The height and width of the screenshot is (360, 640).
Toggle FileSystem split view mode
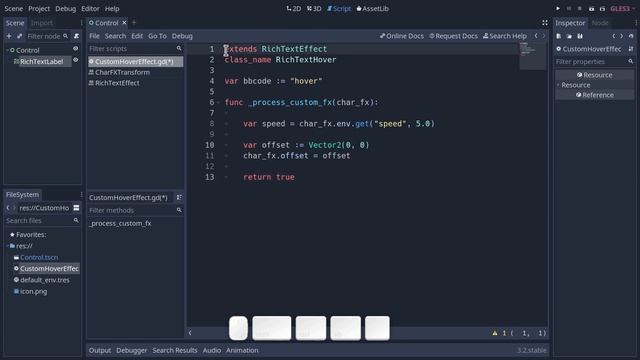pos(76,208)
